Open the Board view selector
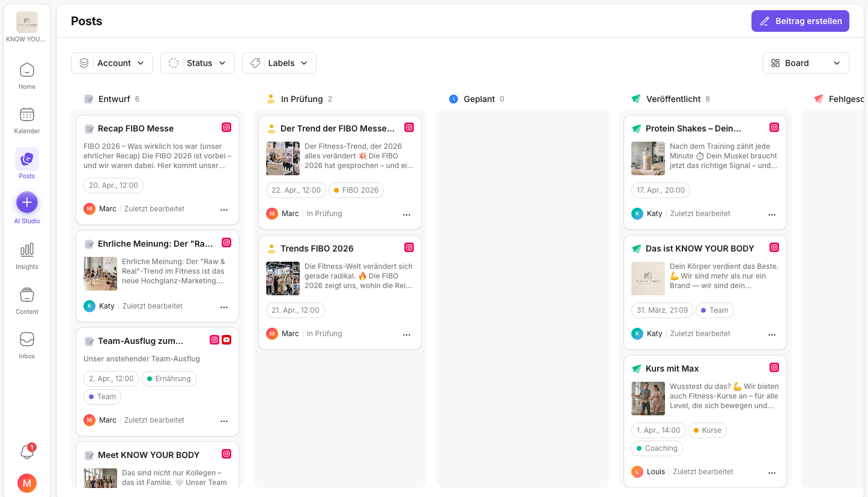This screenshot has height=497, width=868. click(x=806, y=63)
